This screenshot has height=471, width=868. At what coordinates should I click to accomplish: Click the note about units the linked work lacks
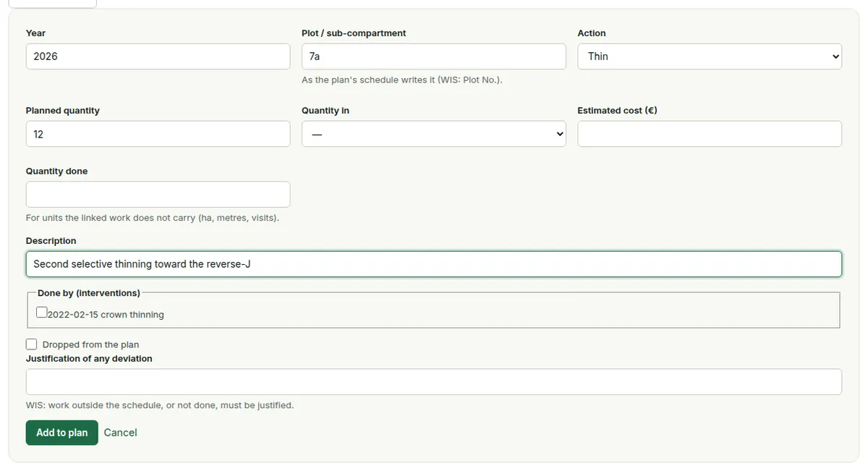153,218
